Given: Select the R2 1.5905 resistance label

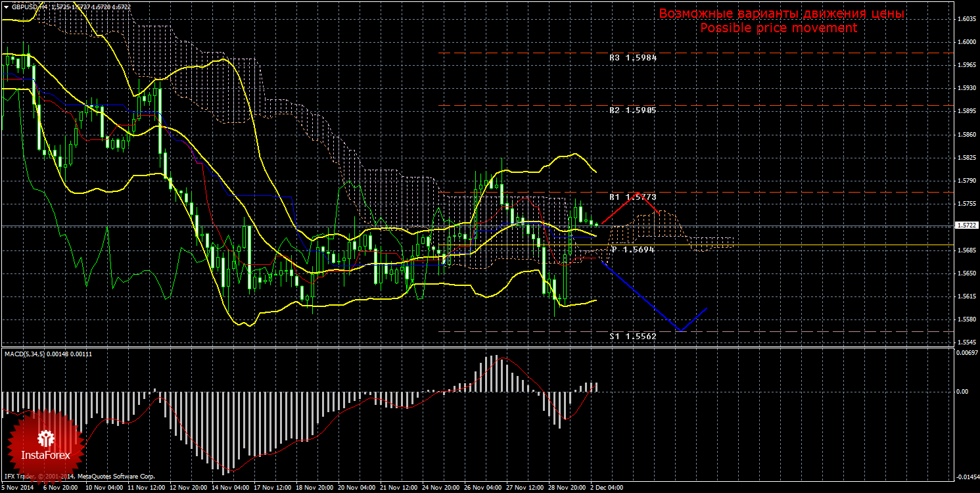Looking at the screenshot, I should (x=633, y=110).
